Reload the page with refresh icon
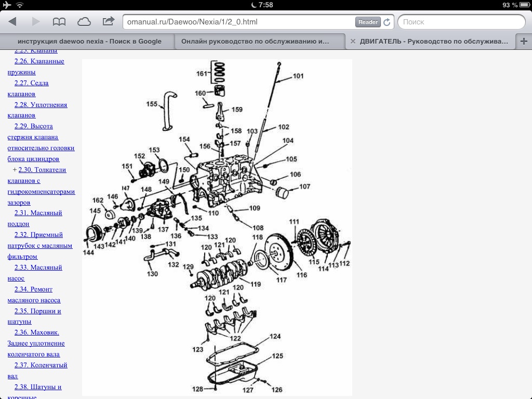The height and width of the screenshot is (399, 532). (x=387, y=22)
